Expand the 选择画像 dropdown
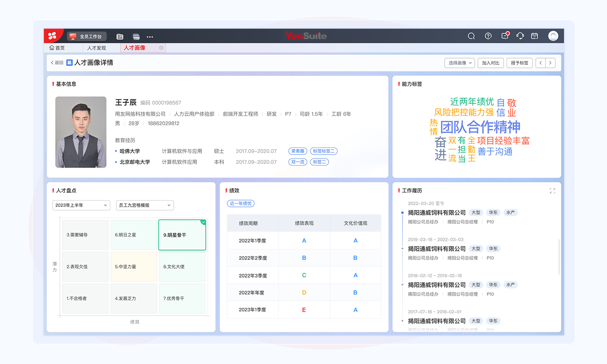Image resolution: width=607 pixels, height=364 pixels. (x=459, y=63)
